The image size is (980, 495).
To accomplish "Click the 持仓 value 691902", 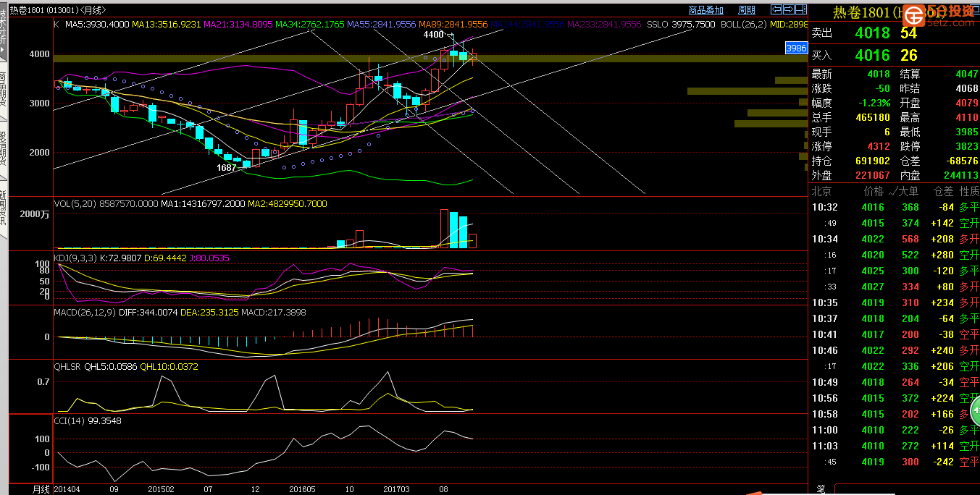I will pyautogui.click(x=873, y=161).
